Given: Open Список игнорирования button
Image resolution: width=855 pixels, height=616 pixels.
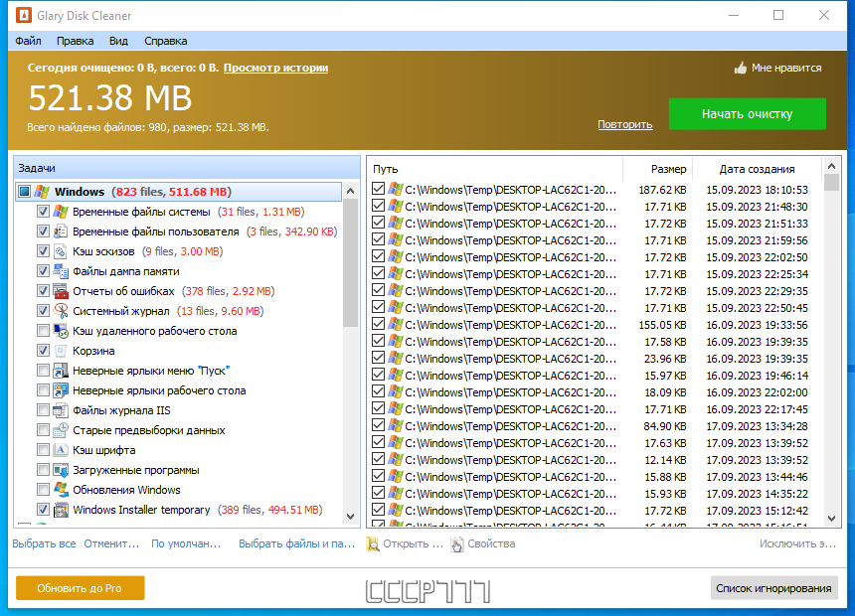Looking at the screenshot, I should coord(773,588).
